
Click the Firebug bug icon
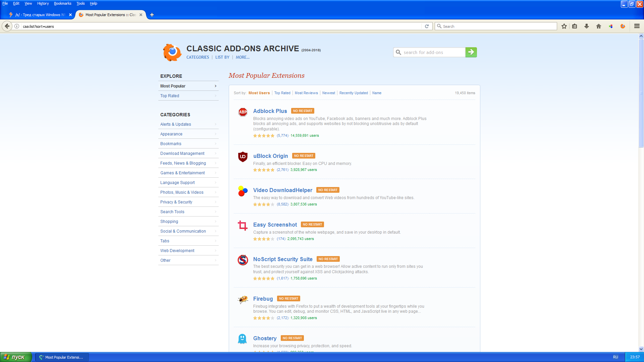243,299
